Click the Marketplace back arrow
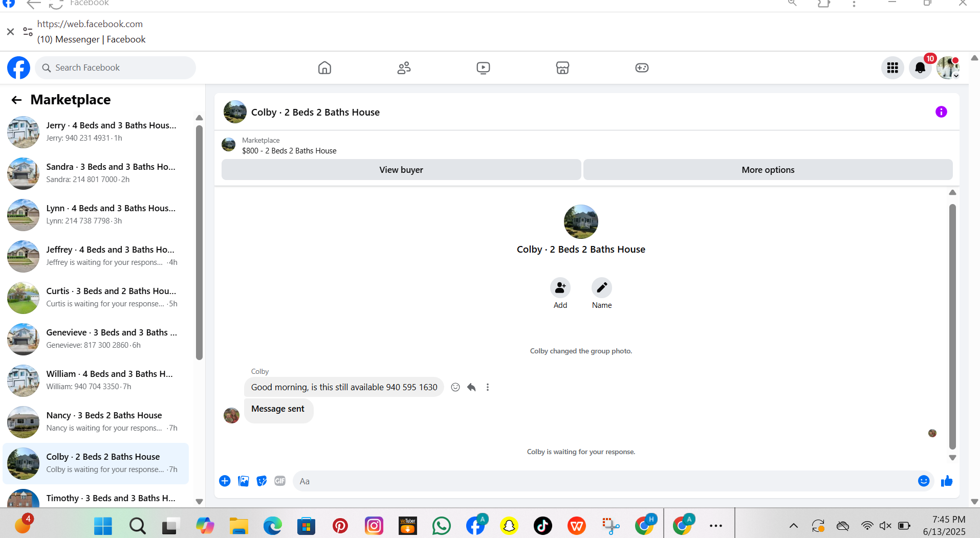This screenshot has height=538, width=980. point(16,100)
